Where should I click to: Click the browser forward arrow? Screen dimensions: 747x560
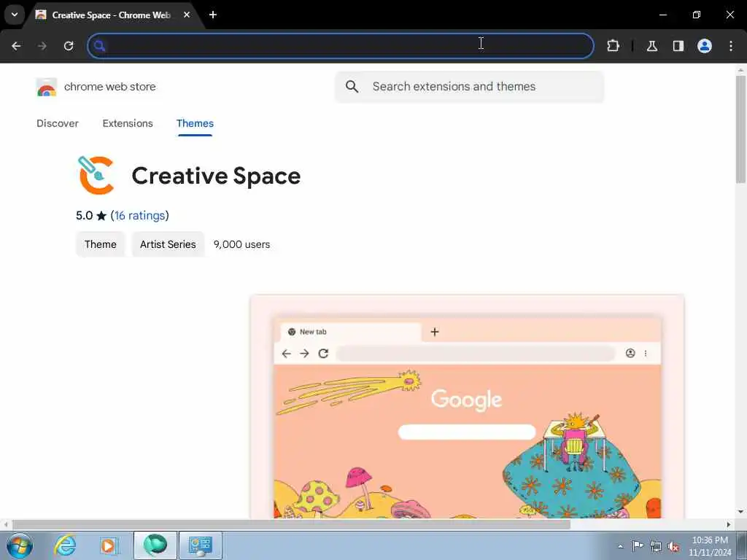pyautogui.click(x=42, y=46)
